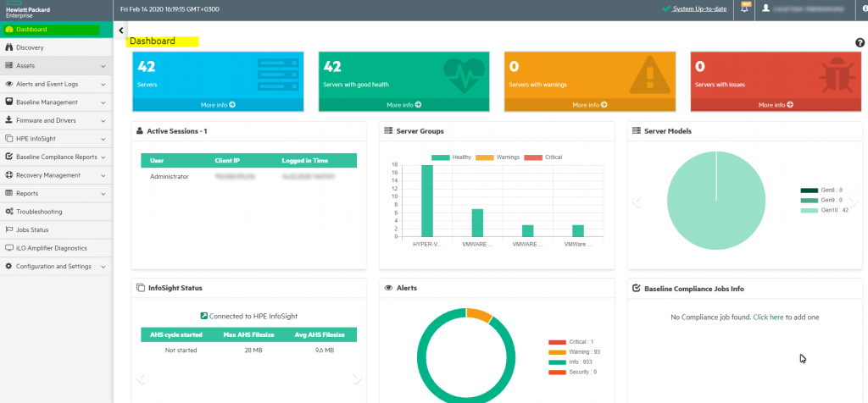The height and width of the screenshot is (403, 868).
Task: Click the warning triangle icon on warnings card
Action: coord(650,75)
